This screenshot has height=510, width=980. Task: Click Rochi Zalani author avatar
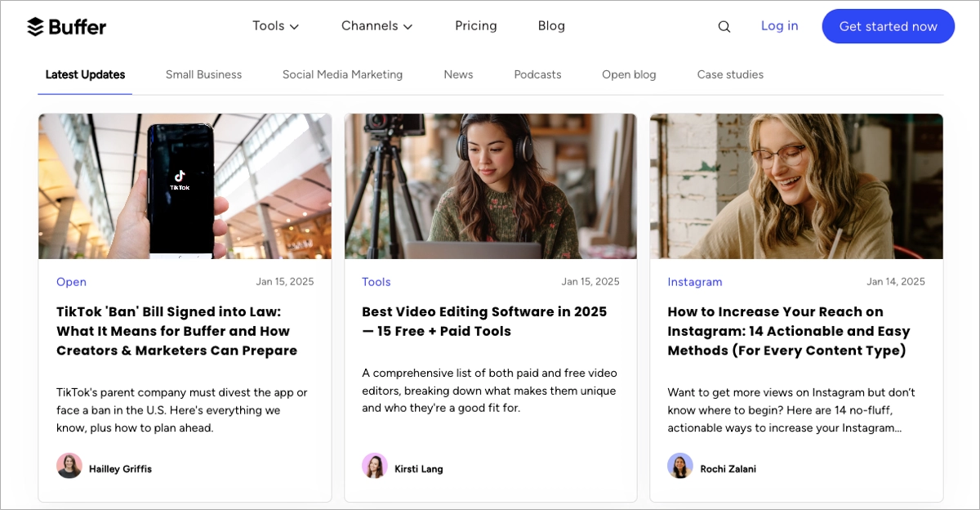tap(680, 466)
